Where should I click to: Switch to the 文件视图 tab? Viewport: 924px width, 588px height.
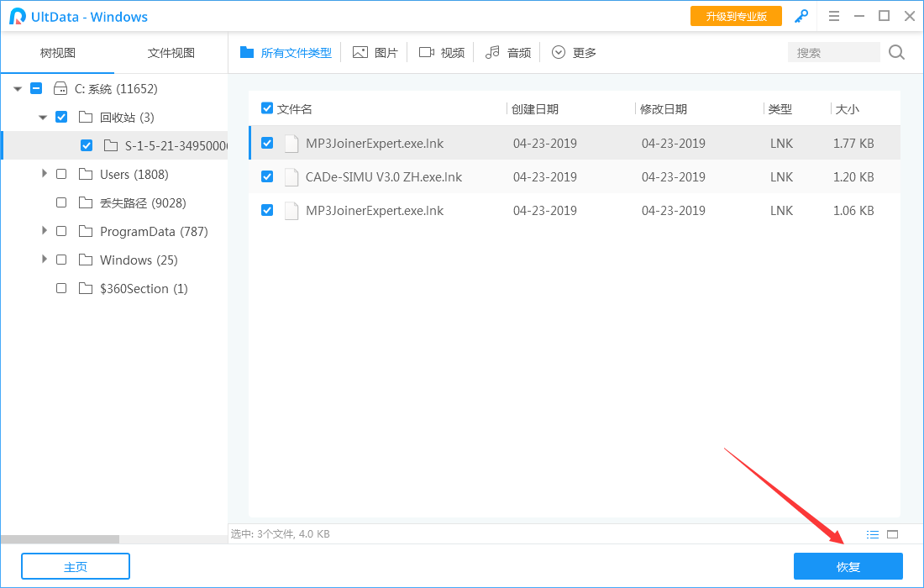coord(171,53)
